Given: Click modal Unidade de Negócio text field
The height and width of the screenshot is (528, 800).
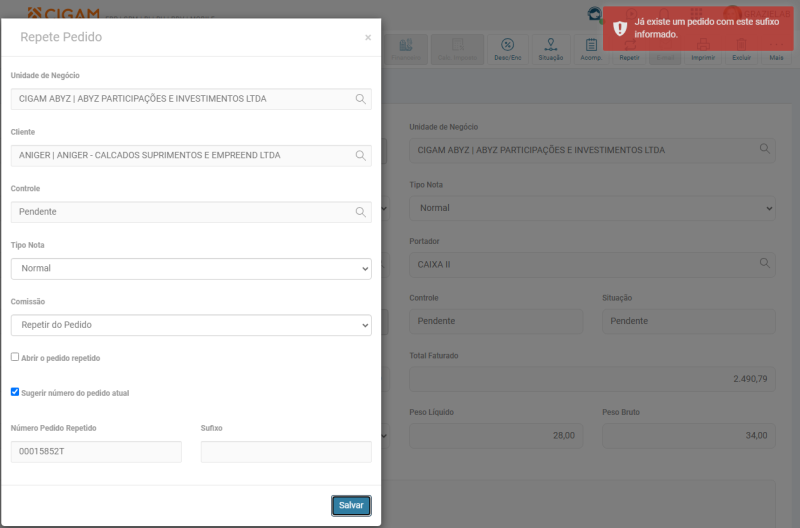Looking at the screenshot, I should coord(191,99).
